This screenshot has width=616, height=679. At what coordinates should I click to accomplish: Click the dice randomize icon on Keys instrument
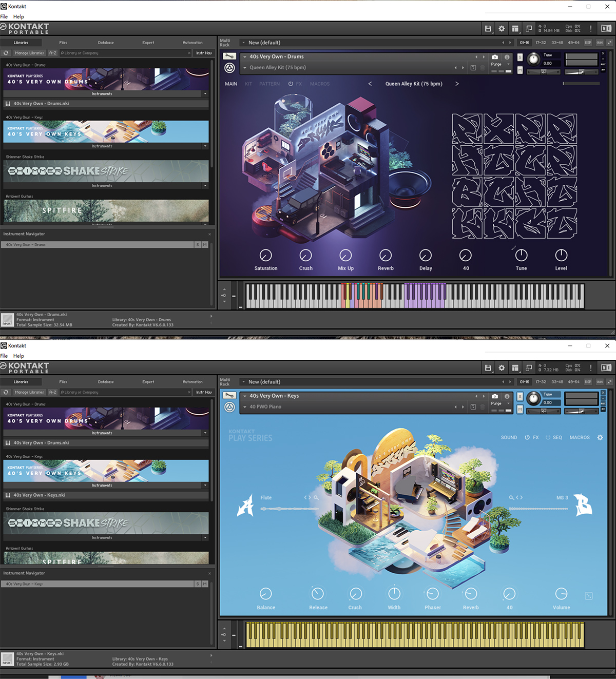pyautogui.click(x=589, y=596)
